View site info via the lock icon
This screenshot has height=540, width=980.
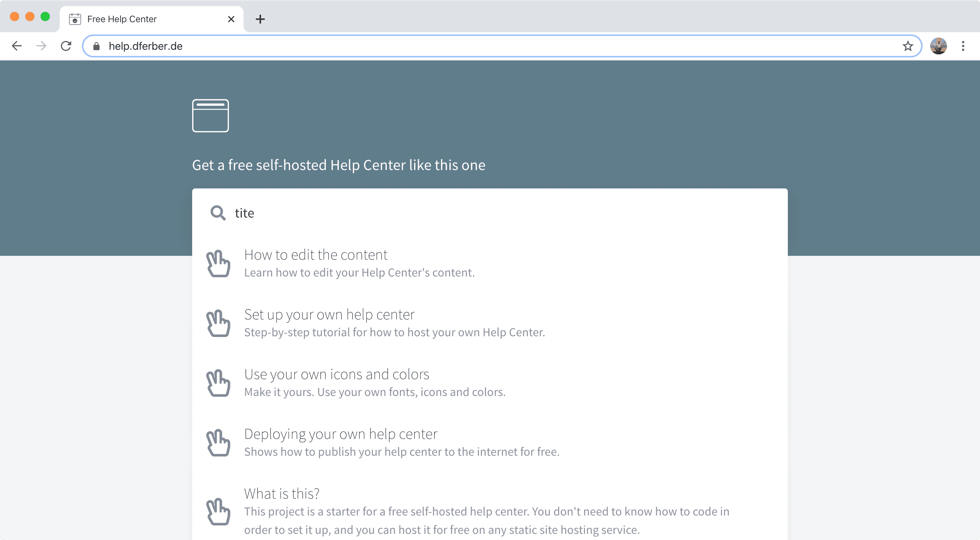[x=96, y=46]
